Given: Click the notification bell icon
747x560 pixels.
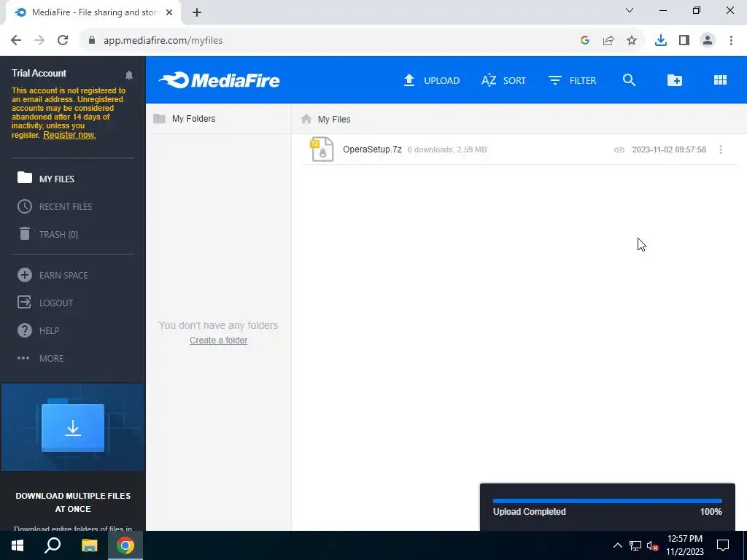Looking at the screenshot, I should click(x=129, y=75).
